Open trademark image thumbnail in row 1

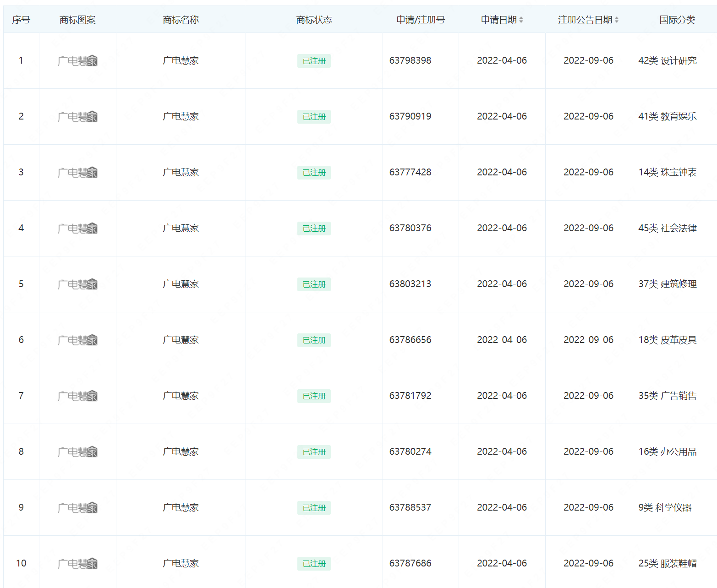coord(77,61)
